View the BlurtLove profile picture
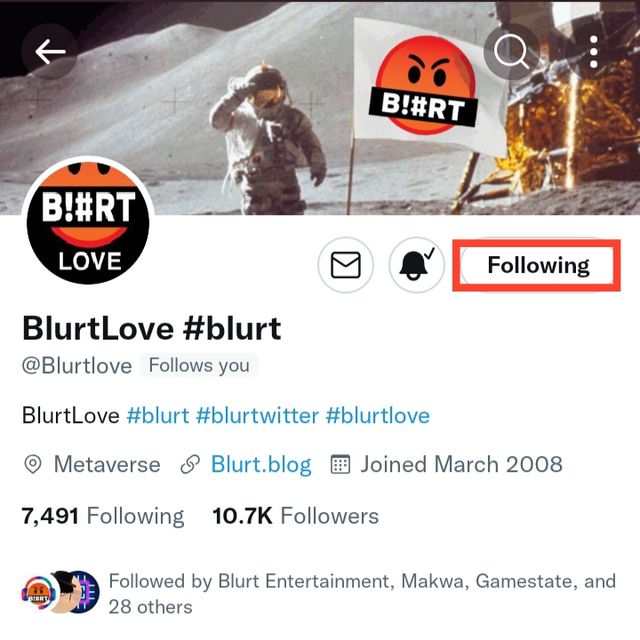 tap(88, 221)
